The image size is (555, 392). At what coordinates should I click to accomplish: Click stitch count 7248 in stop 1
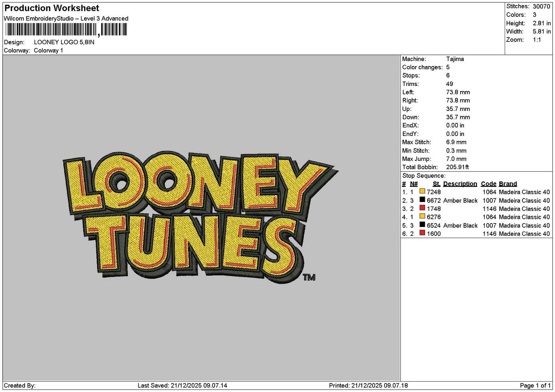pos(434,192)
